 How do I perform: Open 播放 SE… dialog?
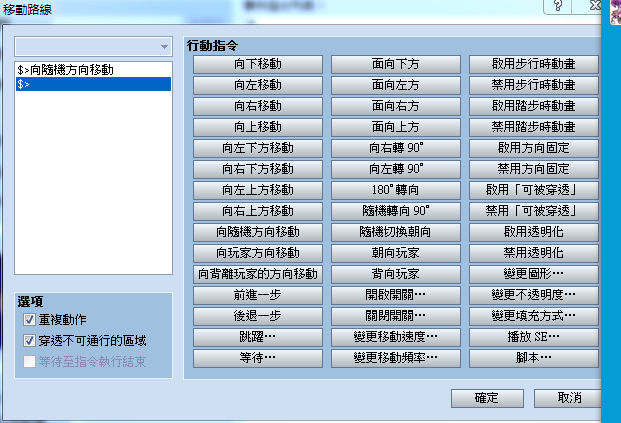coord(533,337)
